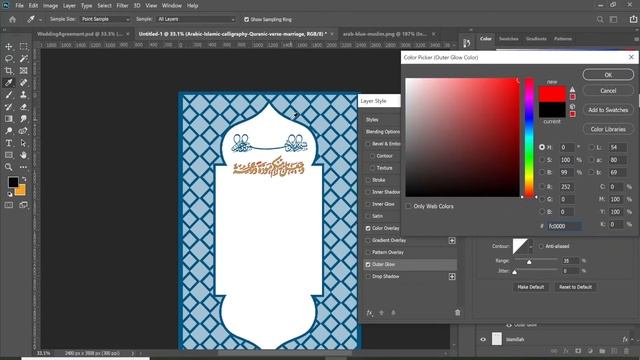640x360 pixels.
Task: Enable the Gradient Overlay checkbox
Action: click(x=368, y=240)
